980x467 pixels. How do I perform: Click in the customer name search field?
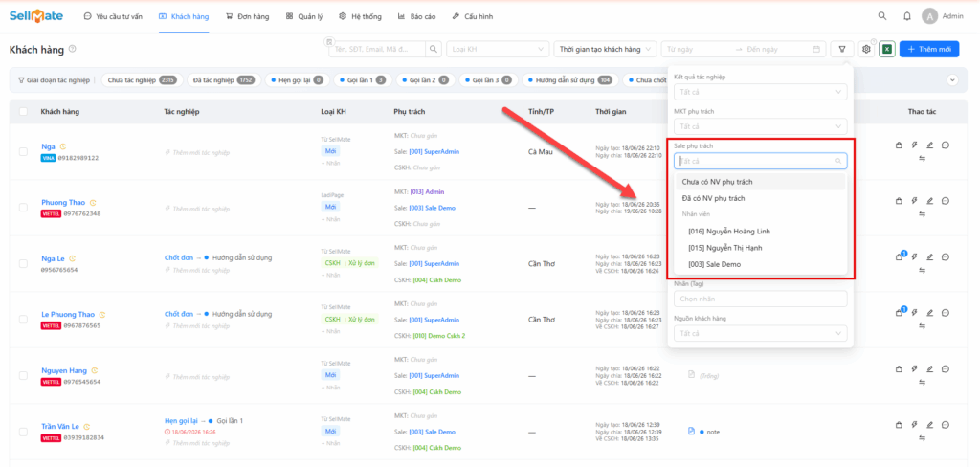tap(378, 49)
